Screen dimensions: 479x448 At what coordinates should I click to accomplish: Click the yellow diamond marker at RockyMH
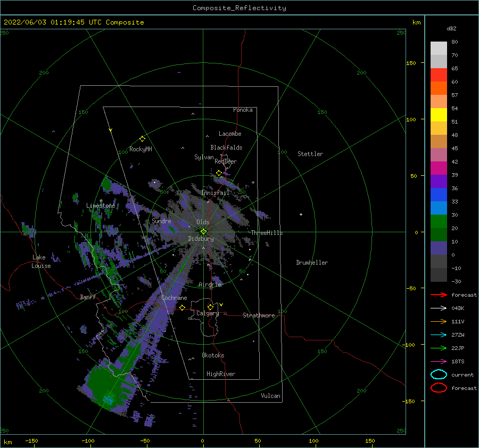click(142, 139)
